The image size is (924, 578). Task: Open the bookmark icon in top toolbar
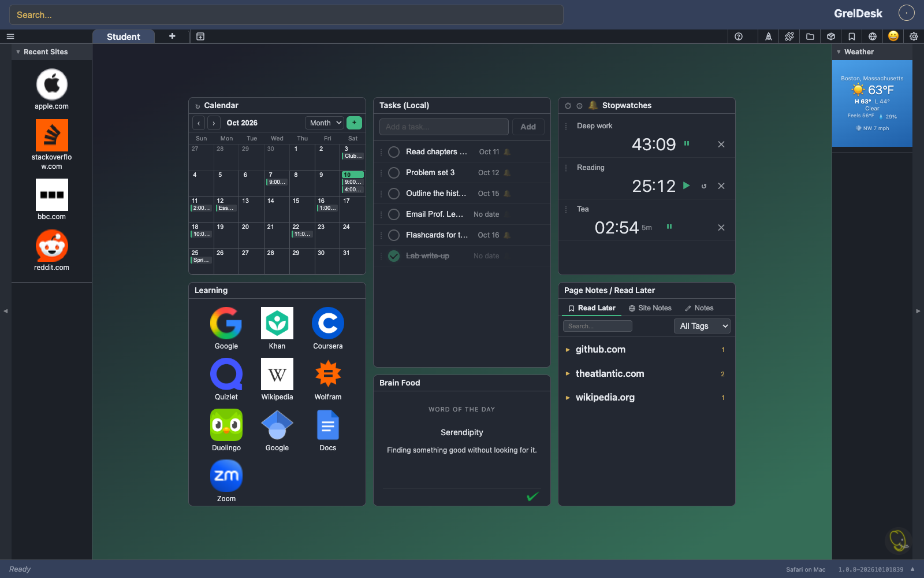pos(852,36)
